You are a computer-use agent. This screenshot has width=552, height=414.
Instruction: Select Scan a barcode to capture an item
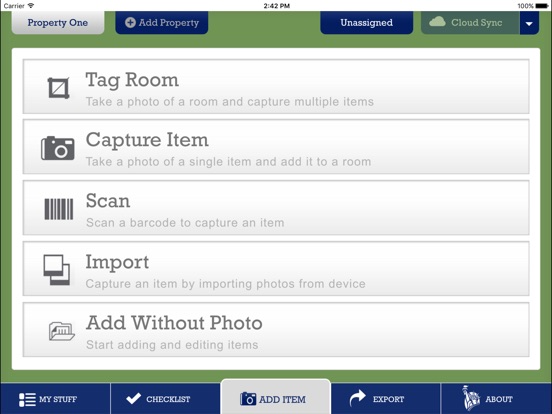pos(185,222)
